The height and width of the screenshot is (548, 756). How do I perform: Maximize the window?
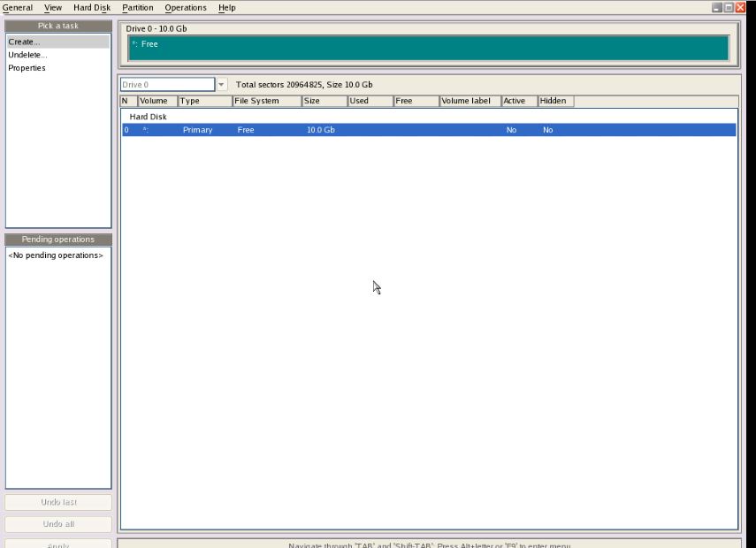(x=729, y=7)
